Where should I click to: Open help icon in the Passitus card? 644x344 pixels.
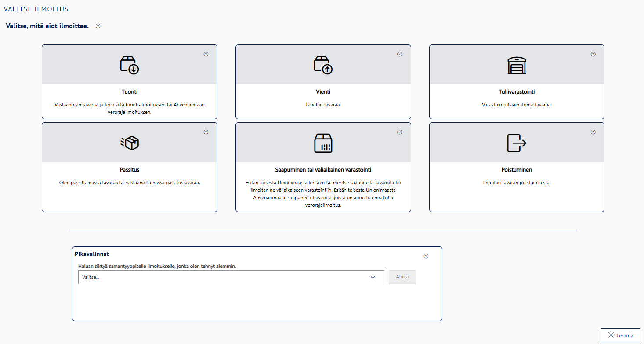(206, 132)
